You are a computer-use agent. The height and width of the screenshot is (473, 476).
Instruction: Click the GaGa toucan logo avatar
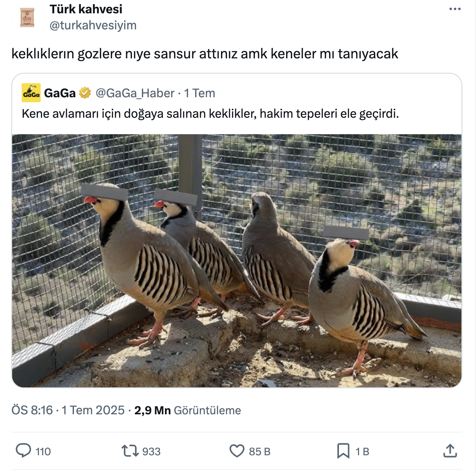(x=31, y=93)
